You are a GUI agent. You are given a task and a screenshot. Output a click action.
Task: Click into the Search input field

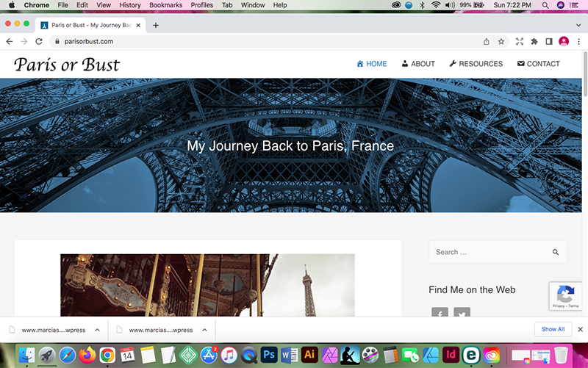tap(489, 252)
